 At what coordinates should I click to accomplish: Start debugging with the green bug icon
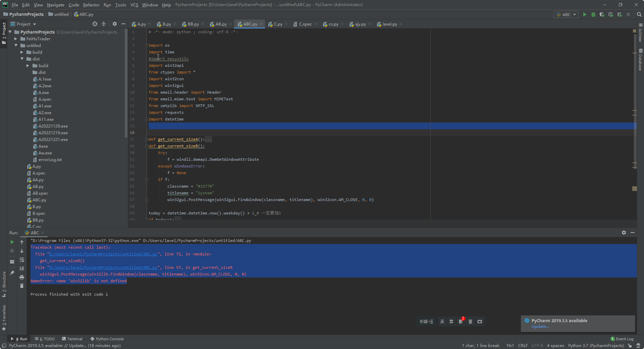(x=593, y=14)
